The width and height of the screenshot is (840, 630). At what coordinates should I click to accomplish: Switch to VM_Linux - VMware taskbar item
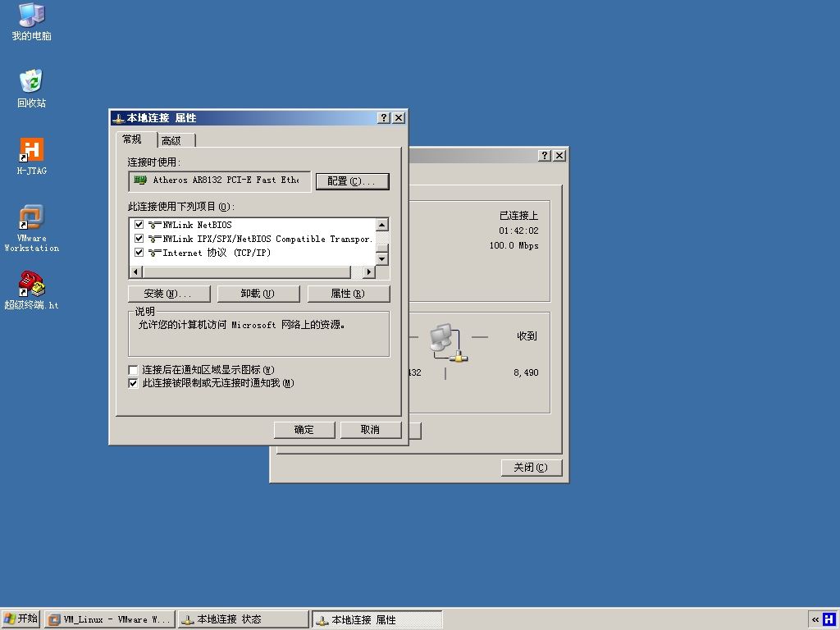pyautogui.click(x=110, y=620)
